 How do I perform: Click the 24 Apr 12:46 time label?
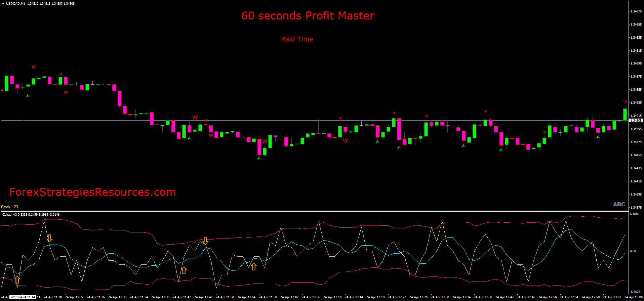(x=526, y=297)
